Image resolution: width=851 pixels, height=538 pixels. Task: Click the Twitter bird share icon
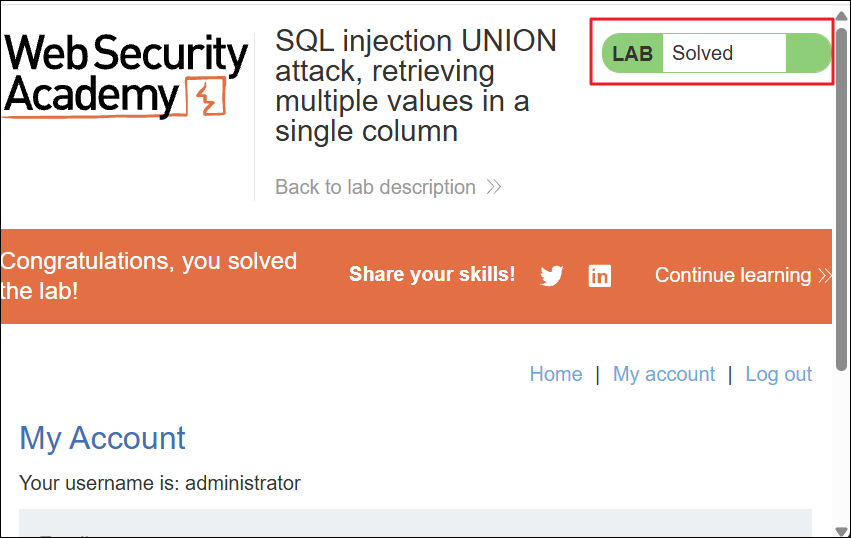(551, 276)
